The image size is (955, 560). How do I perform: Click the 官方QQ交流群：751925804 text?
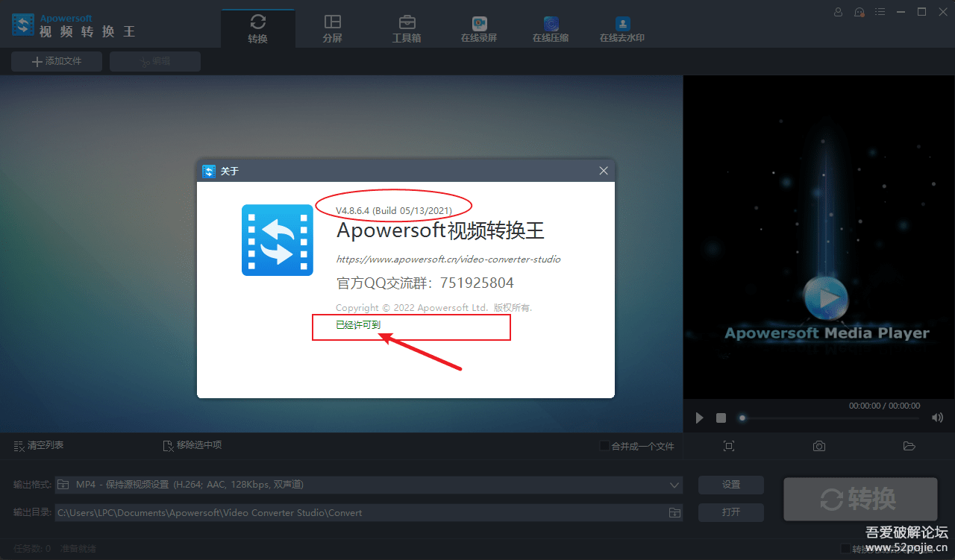pyautogui.click(x=425, y=283)
